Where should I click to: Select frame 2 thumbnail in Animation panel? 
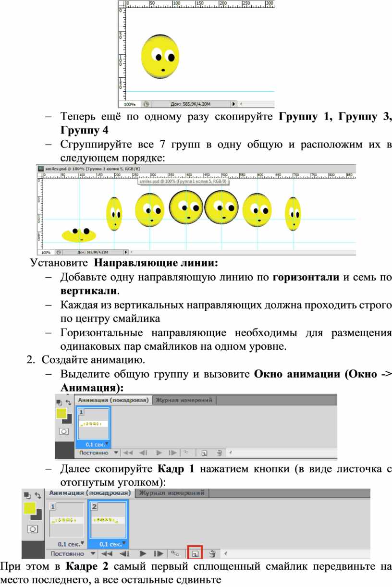[108, 521]
